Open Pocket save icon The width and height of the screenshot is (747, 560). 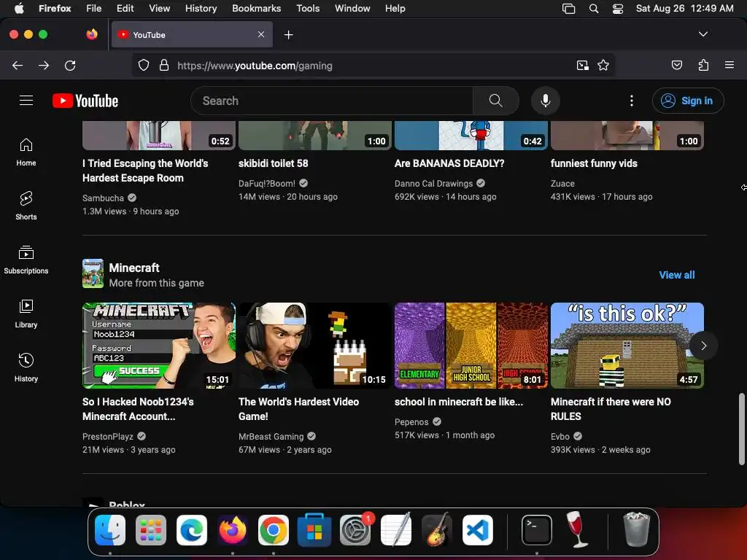677,65
